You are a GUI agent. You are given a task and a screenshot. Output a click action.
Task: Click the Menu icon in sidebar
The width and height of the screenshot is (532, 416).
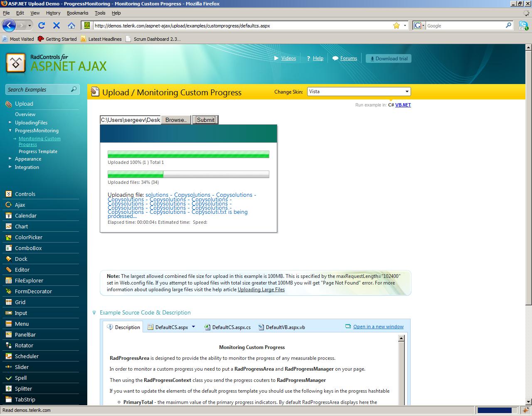tap(8, 324)
